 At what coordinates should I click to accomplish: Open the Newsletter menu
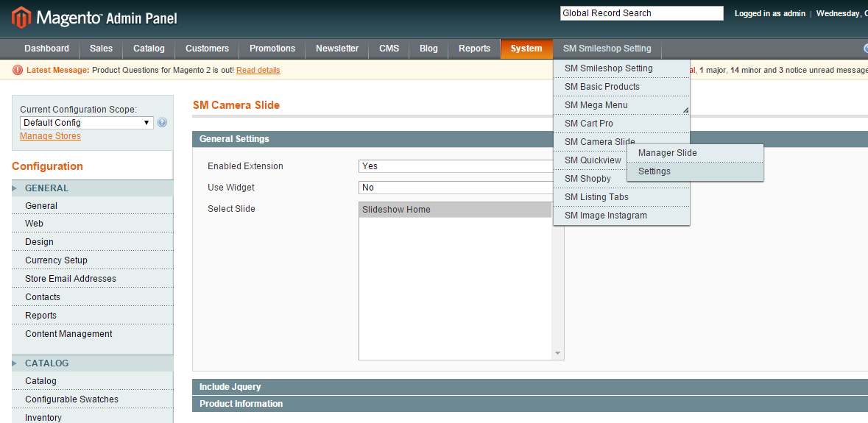(337, 49)
